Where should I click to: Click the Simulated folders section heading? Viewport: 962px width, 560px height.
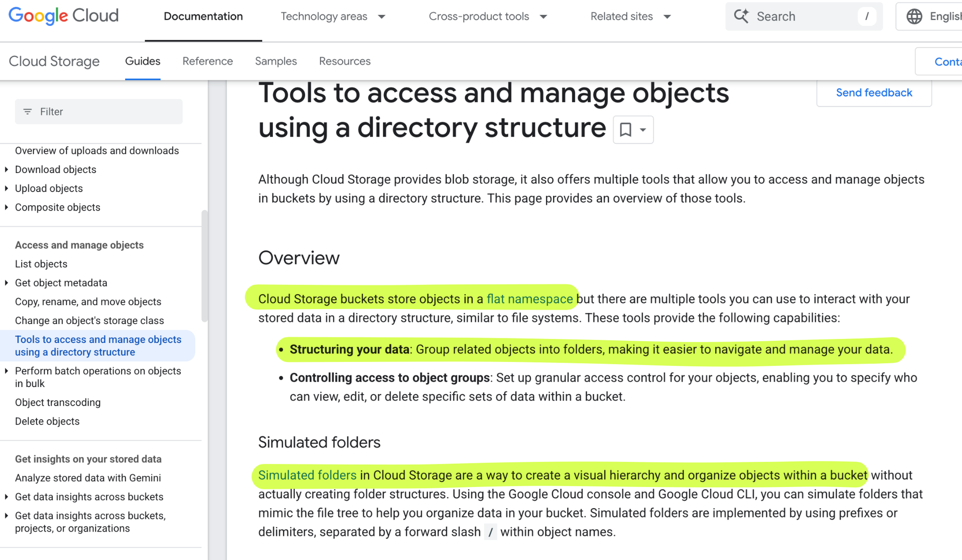click(x=319, y=442)
